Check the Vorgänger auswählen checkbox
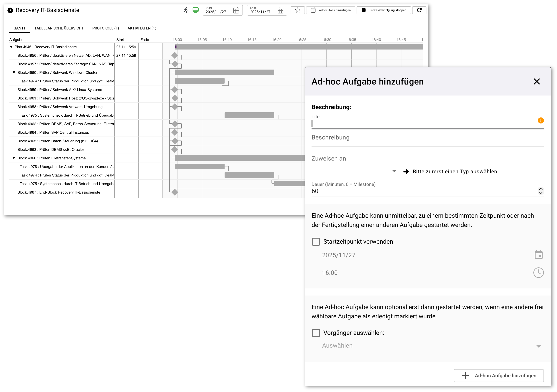This screenshot has width=557, height=392. [316, 333]
